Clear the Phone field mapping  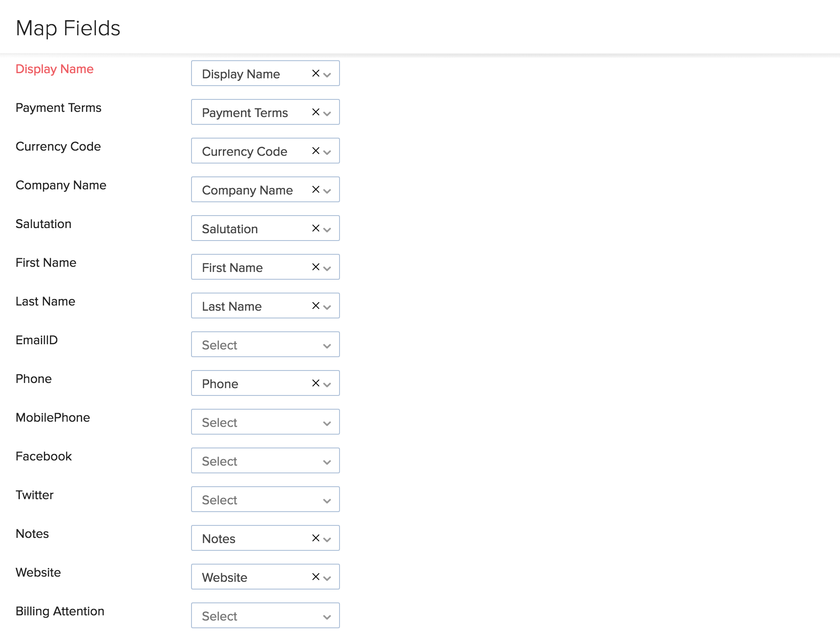coord(316,383)
